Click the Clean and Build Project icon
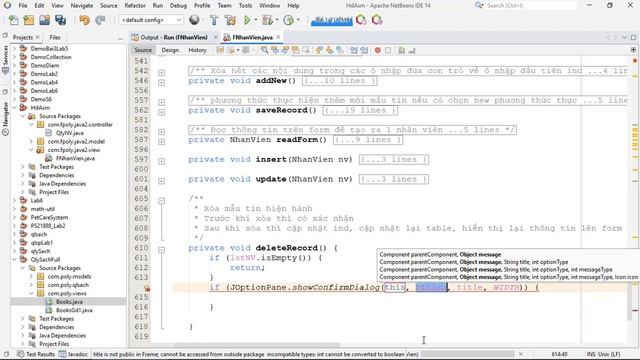The image size is (640, 360). pyautogui.click(x=230, y=20)
